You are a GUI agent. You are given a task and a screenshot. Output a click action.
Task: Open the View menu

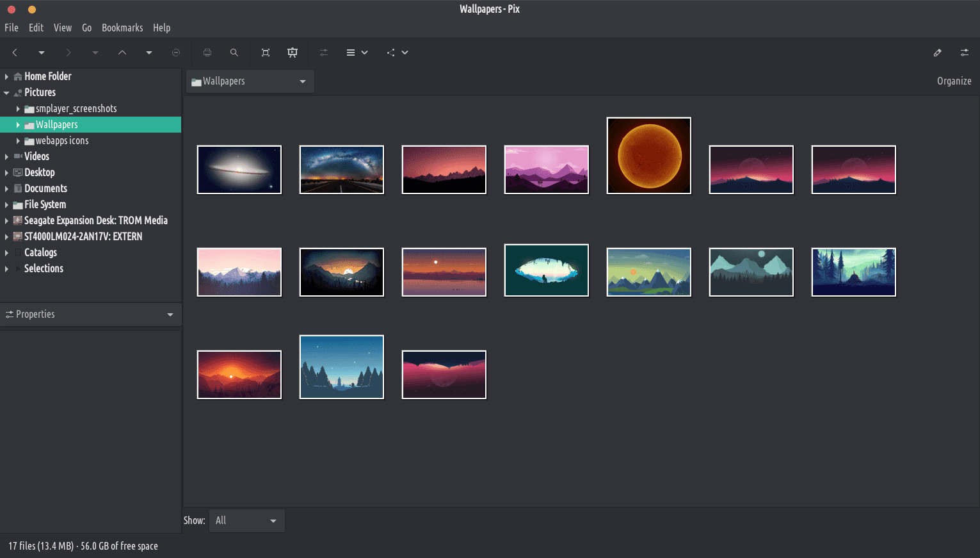tap(63, 28)
